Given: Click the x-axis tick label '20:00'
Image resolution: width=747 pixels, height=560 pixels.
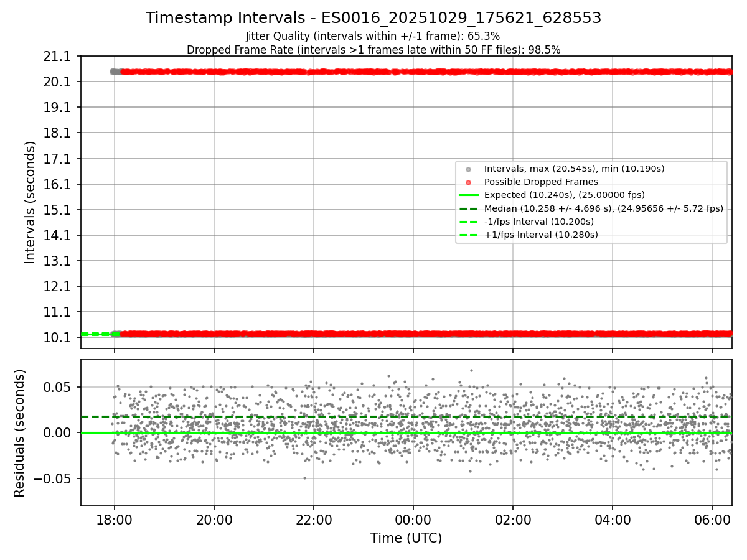Looking at the screenshot, I should pyautogui.click(x=214, y=519).
